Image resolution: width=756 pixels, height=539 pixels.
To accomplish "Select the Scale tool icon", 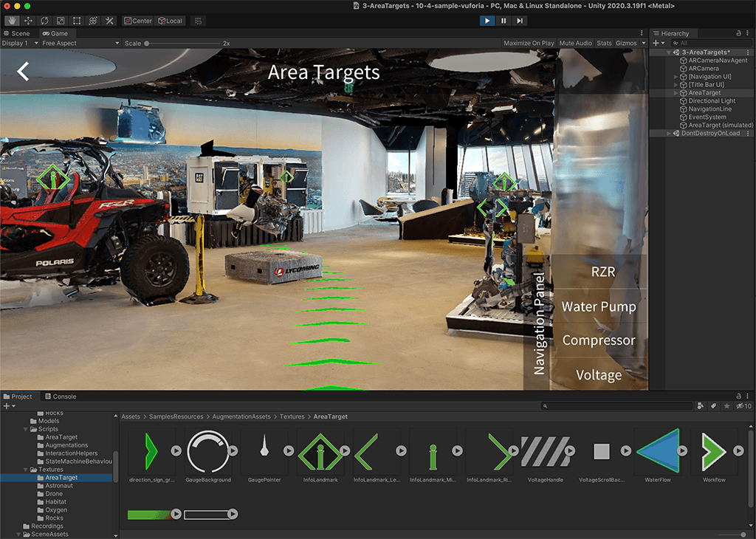I will click(61, 21).
